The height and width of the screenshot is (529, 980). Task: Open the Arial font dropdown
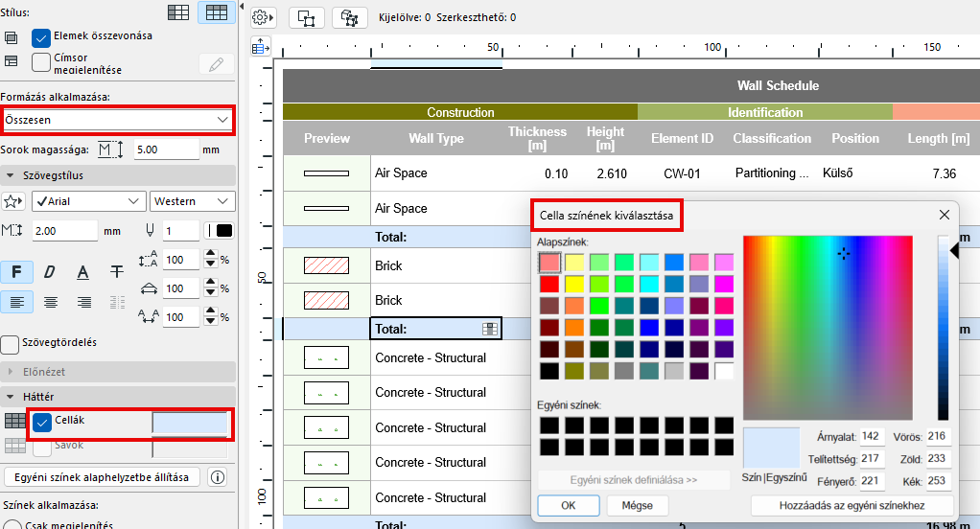(88, 201)
